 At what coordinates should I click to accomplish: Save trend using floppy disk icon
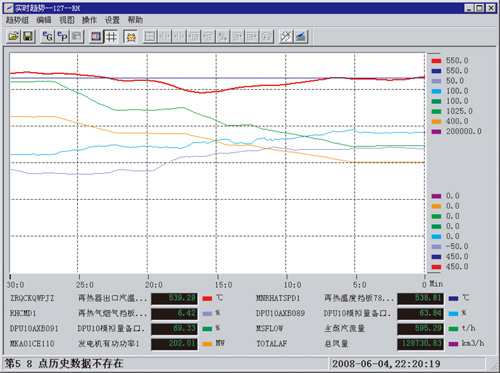(28, 36)
